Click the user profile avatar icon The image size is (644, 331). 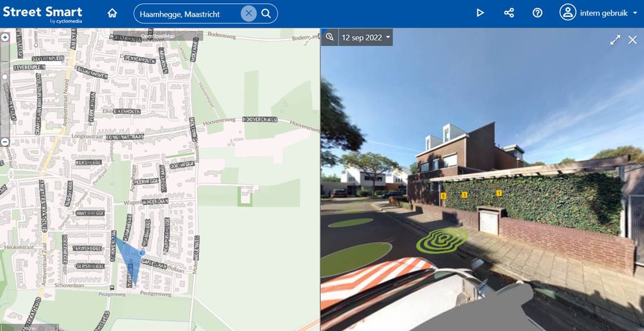[568, 13]
